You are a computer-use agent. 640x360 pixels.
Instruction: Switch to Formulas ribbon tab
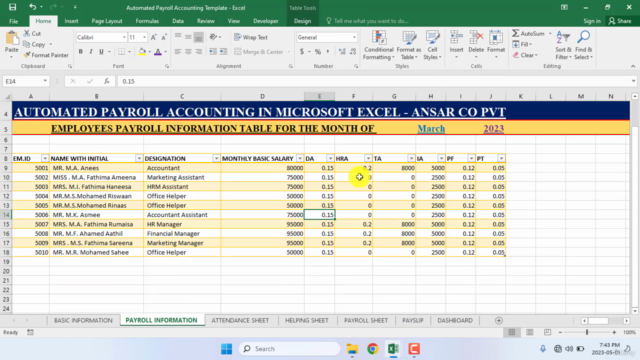147,21
